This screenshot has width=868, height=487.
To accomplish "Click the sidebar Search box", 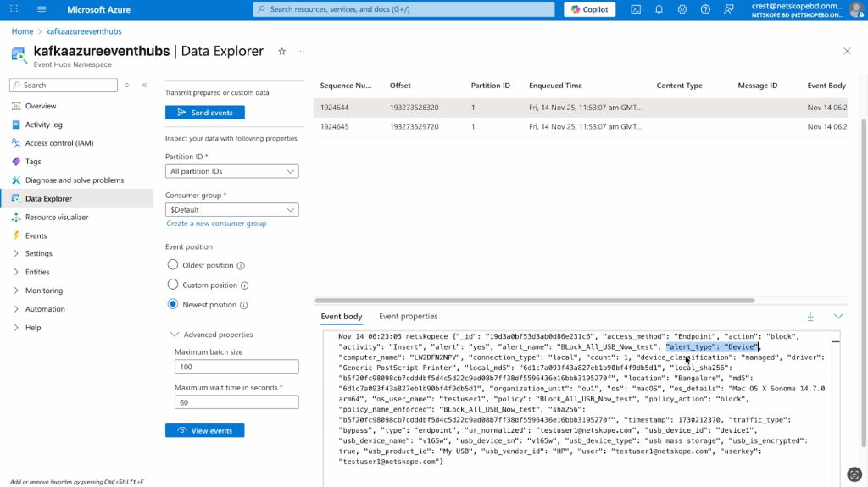I will pyautogui.click(x=64, y=86).
